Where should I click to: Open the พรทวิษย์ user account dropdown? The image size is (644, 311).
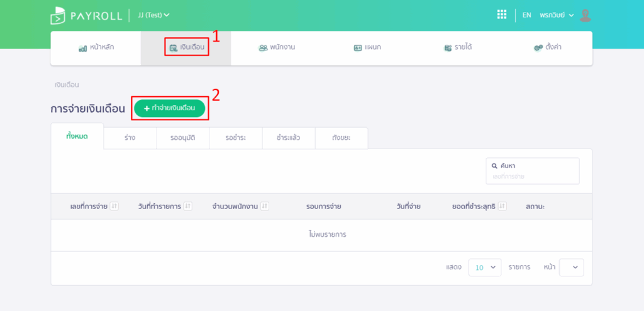coord(557,15)
